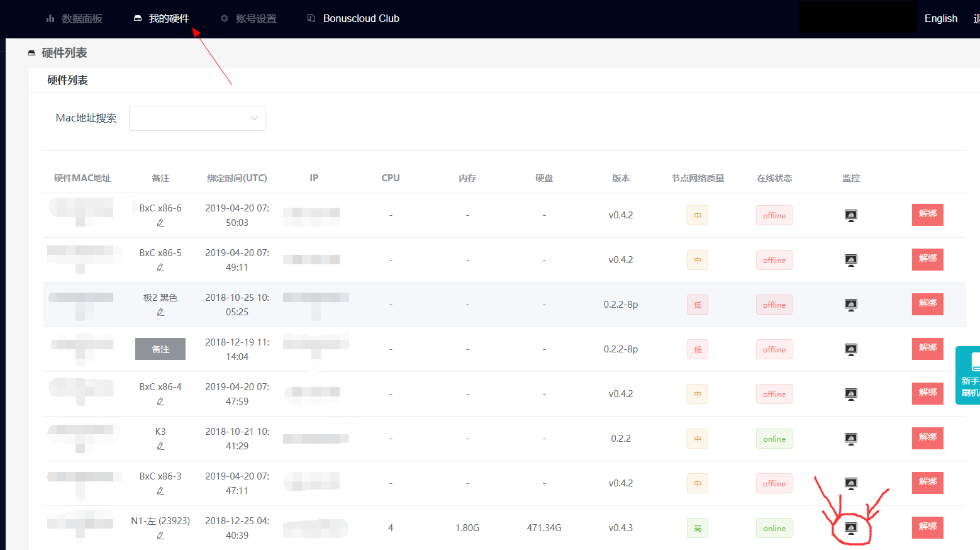Viewport: 980px width, 550px height.
Task: Click 低 network quality badge for 极2 黑色
Action: (x=698, y=305)
